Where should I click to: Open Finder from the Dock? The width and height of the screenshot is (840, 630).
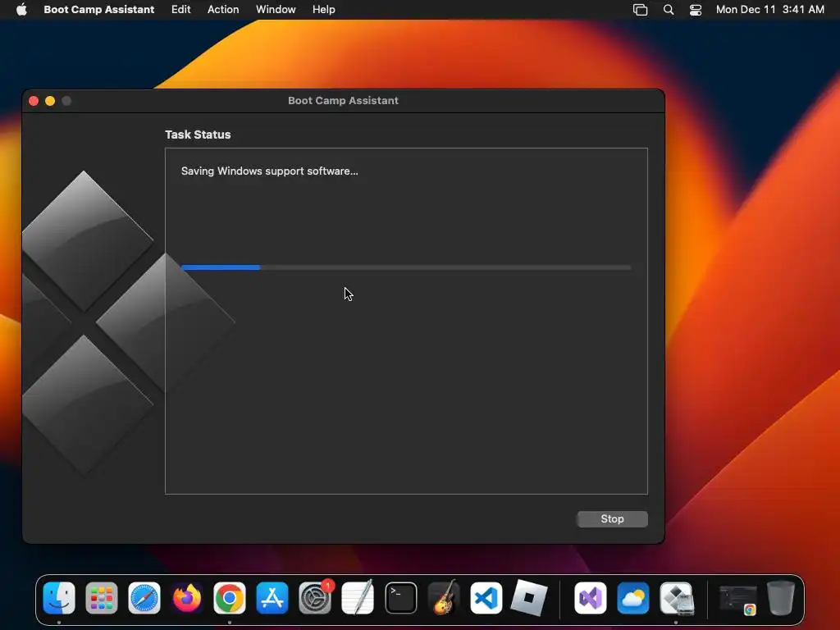tap(59, 597)
